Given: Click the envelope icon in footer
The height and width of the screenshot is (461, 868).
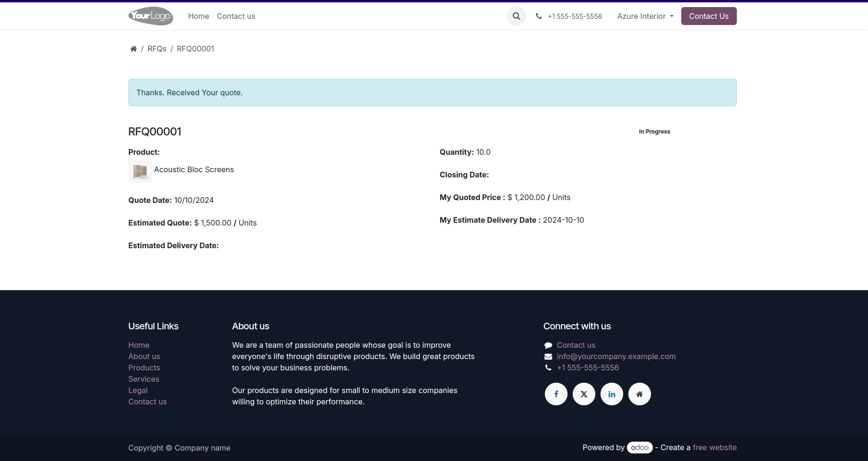Looking at the screenshot, I should click(x=548, y=357).
